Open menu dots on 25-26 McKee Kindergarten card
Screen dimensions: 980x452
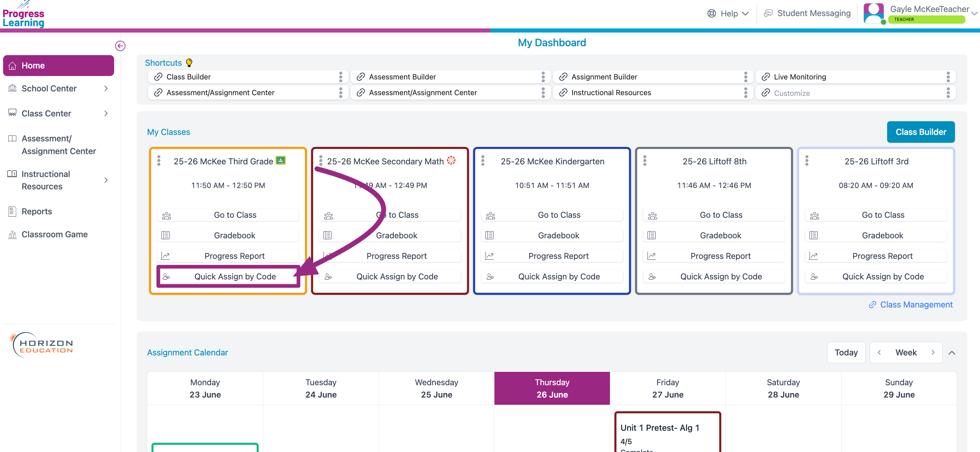483,161
